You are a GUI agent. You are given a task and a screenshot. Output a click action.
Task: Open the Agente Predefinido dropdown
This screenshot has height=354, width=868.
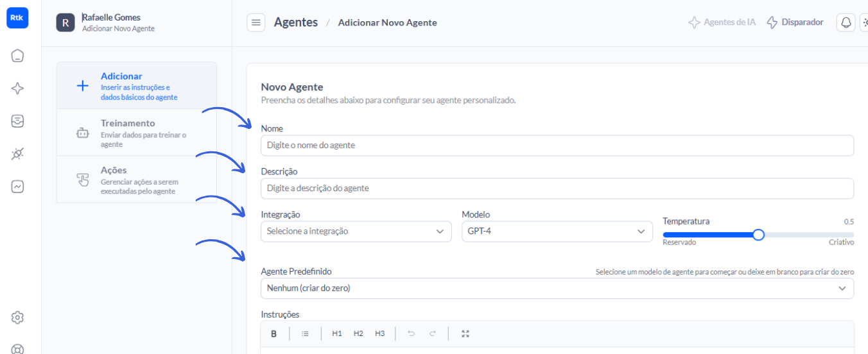[x=557, y=289]
